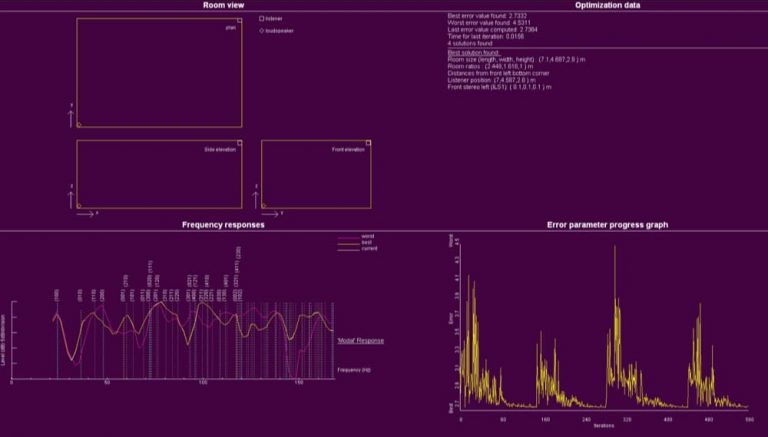
Task: Click the 'Time for last iteration' line
Action: pos(485,37)
